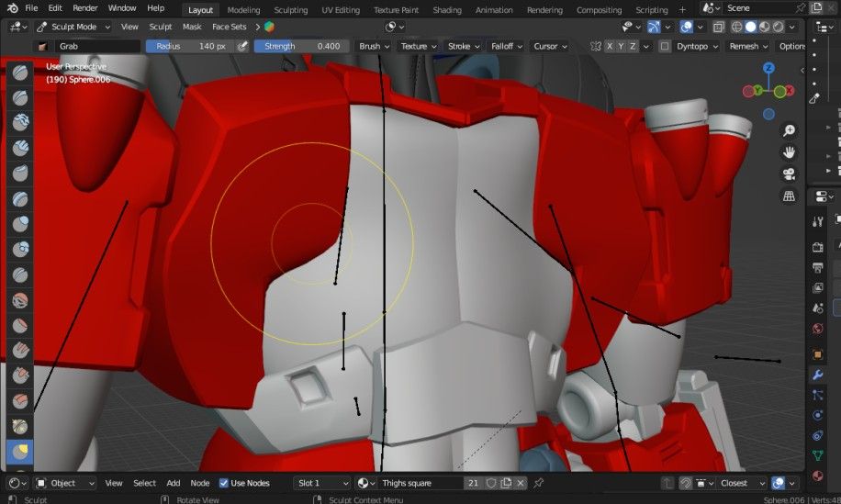This screenshot has height=504, width=841.
Task: Expand the Falloff dropdown
Action: coord(506,46)
